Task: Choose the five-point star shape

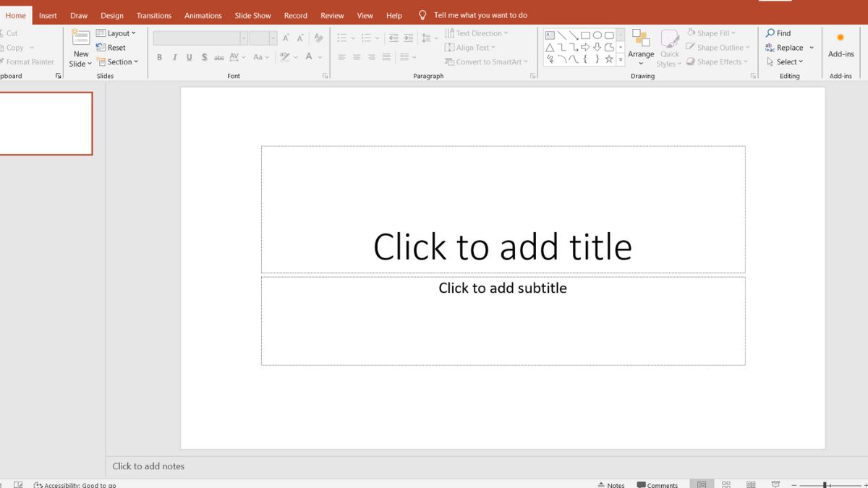Action: pos(609,59)
